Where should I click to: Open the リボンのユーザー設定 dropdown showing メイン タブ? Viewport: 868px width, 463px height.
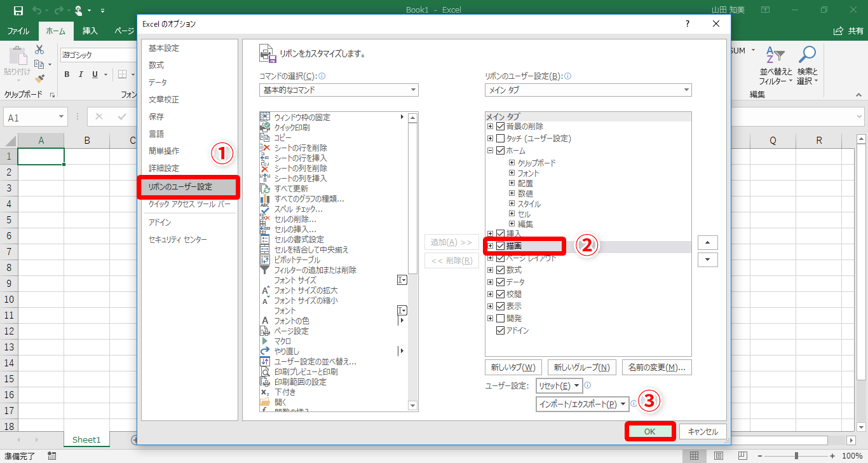tap(588, 90)
